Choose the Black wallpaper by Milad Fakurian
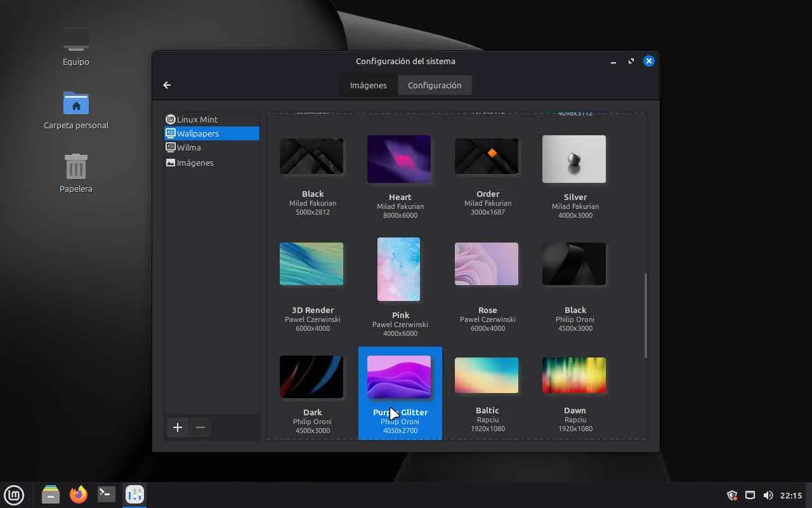The width and height of the screenshot is (812, 508). coord(311,156)
